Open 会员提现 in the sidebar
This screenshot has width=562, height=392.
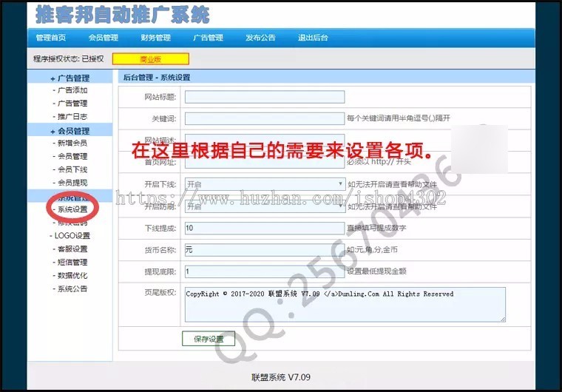[72, 183]
